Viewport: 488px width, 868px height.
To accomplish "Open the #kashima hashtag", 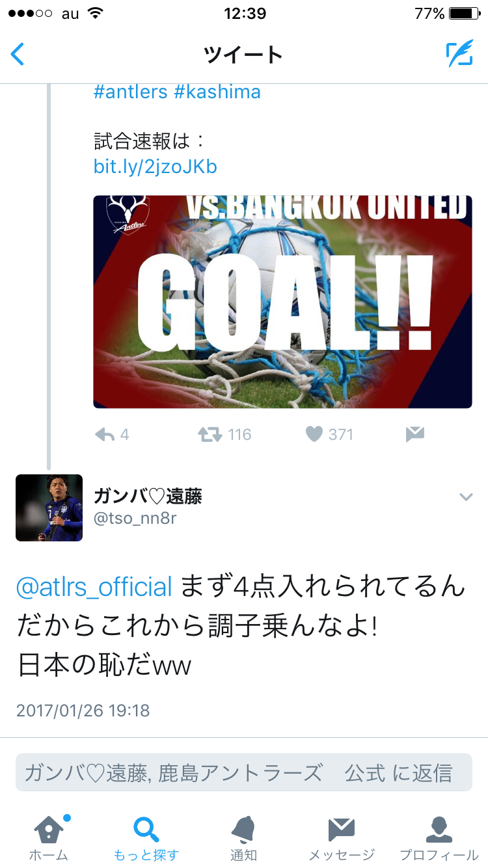I will coord(217,92).
